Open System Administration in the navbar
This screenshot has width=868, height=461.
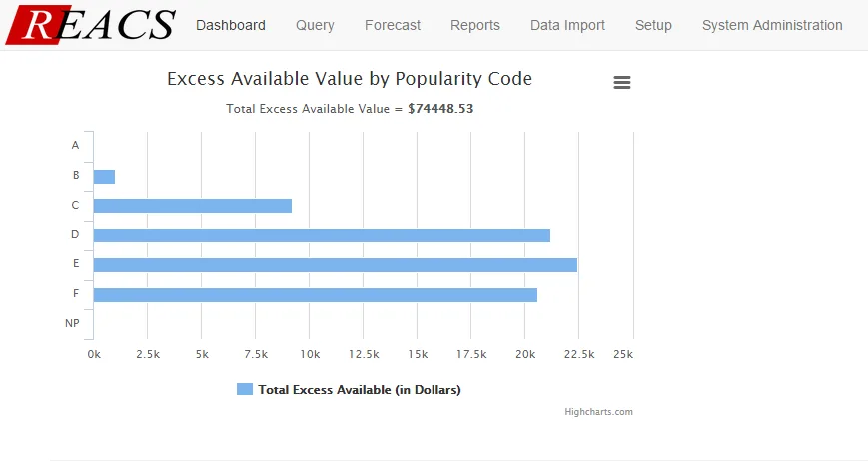(x=772, y=25)
